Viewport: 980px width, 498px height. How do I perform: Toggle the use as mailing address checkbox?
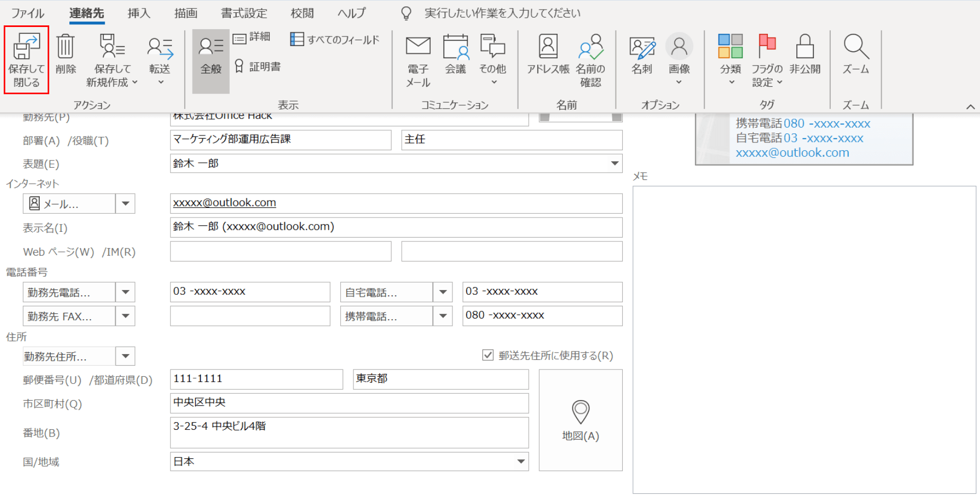(x=488, y=355)
